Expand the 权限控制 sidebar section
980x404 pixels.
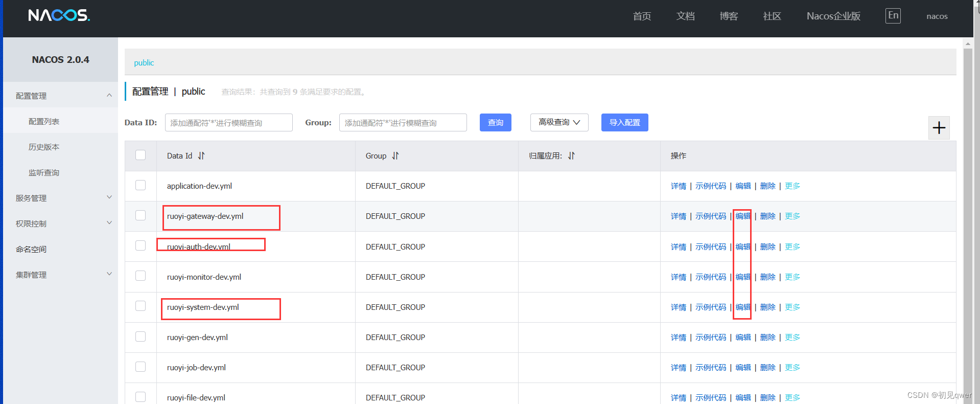60,223
